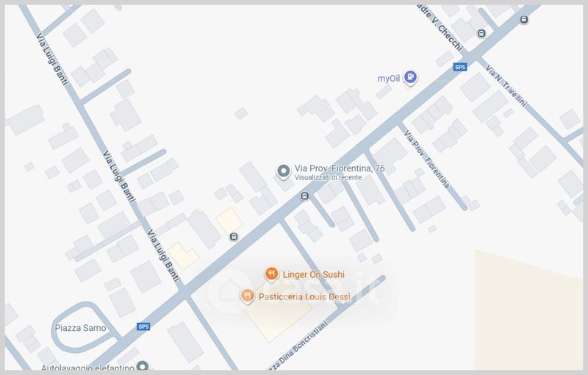
Task: Click the SP5 road shield near myOil
Action: [460, 67]
